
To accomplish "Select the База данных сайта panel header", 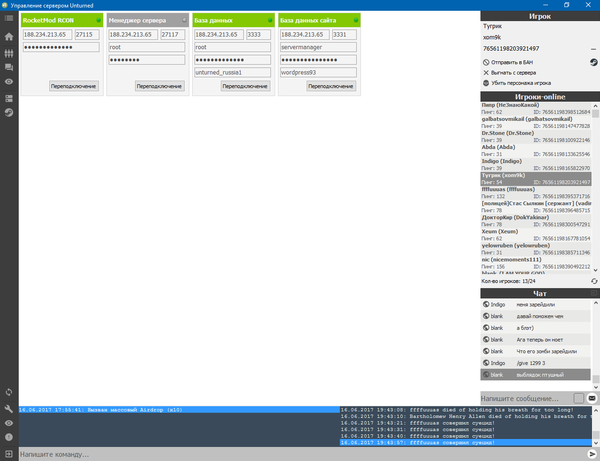I will [x=319, y=20].
